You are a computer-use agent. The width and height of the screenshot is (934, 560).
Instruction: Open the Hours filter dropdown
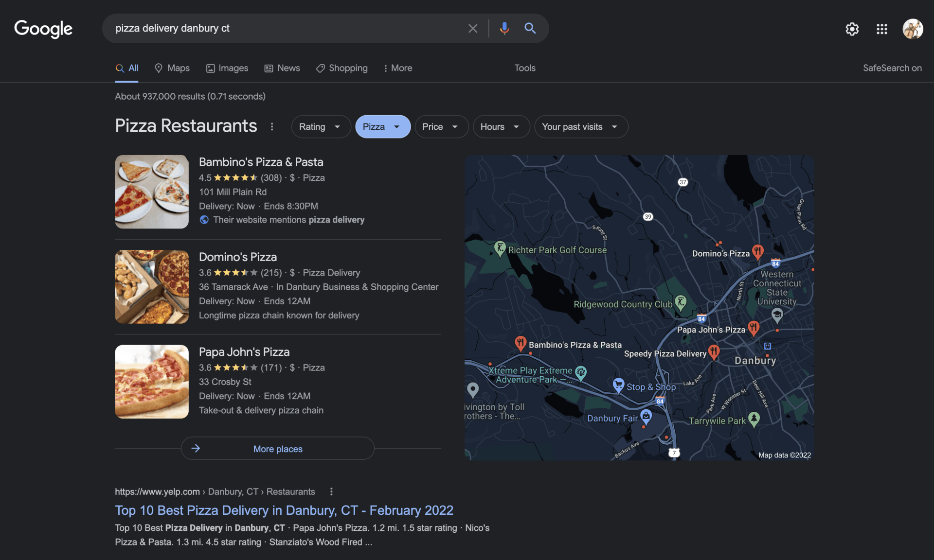point(501,126)
